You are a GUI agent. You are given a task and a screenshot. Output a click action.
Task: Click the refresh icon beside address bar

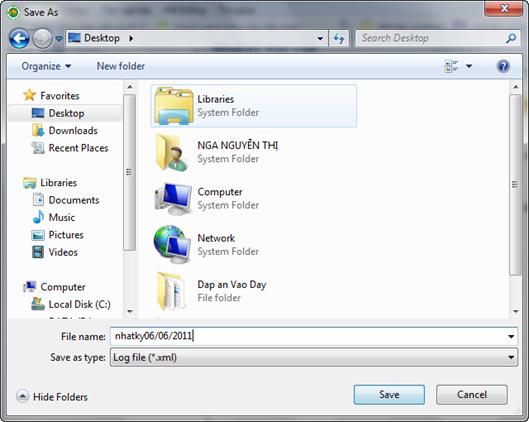point(339,38)
